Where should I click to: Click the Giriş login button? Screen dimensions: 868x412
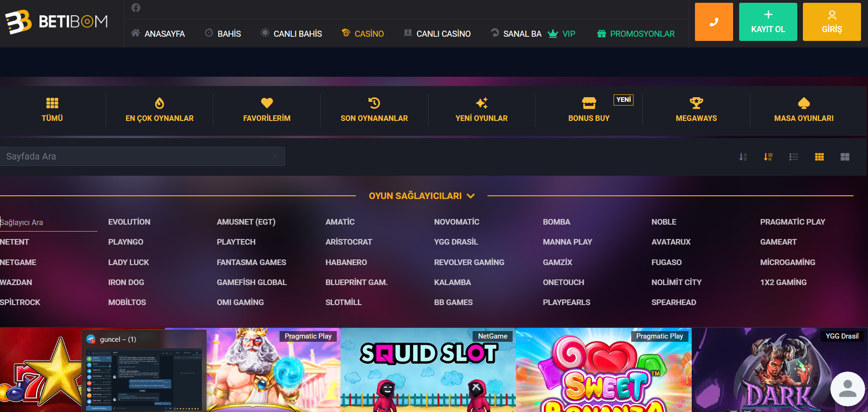tap(832, 22)
